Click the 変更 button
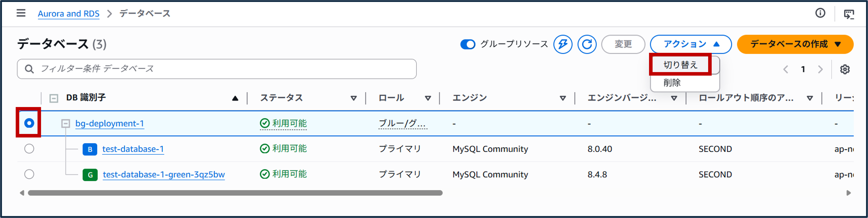The image size is (868, 218). point(623,44)
